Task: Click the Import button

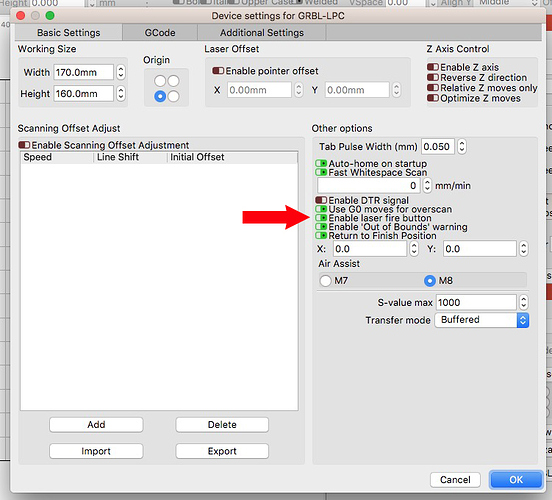Action: 96,451
